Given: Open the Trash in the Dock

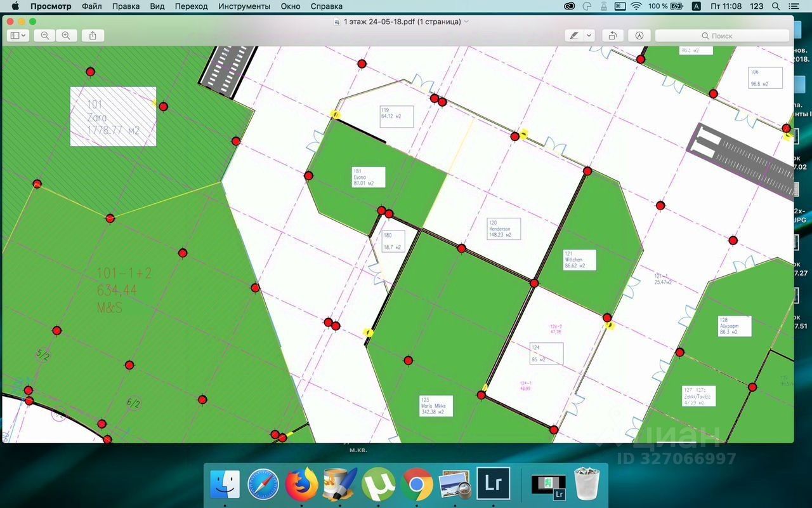Looking at the screenshot, I should click(x=587, y=485).
